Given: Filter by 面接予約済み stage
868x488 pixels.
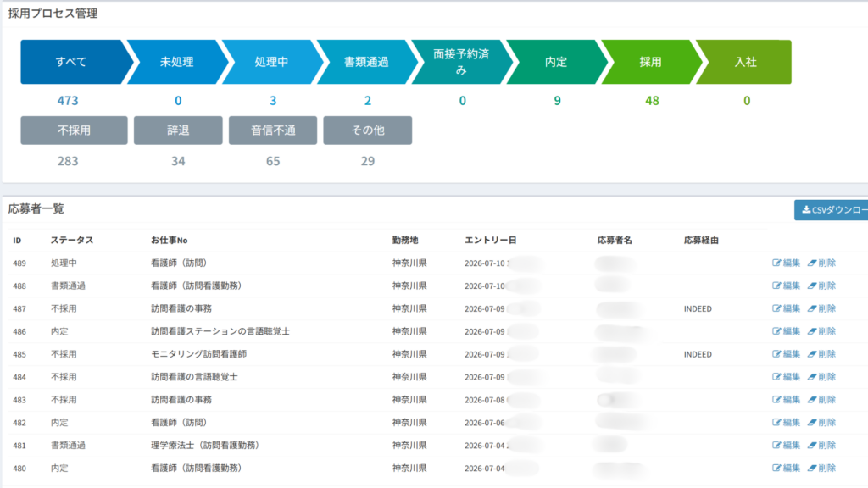Looking at the screenshot, I should pyautogui.click(x=461, y=62).
